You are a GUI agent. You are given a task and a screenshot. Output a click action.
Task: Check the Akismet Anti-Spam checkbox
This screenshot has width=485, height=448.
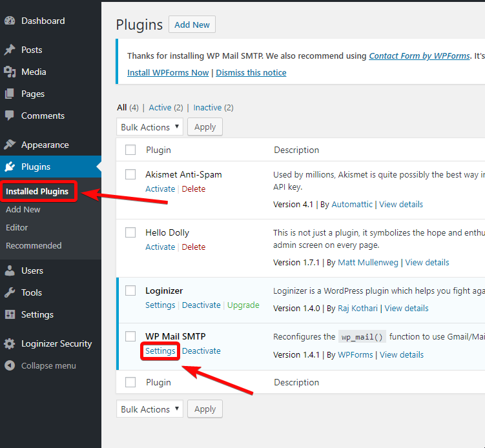point(130,174)
